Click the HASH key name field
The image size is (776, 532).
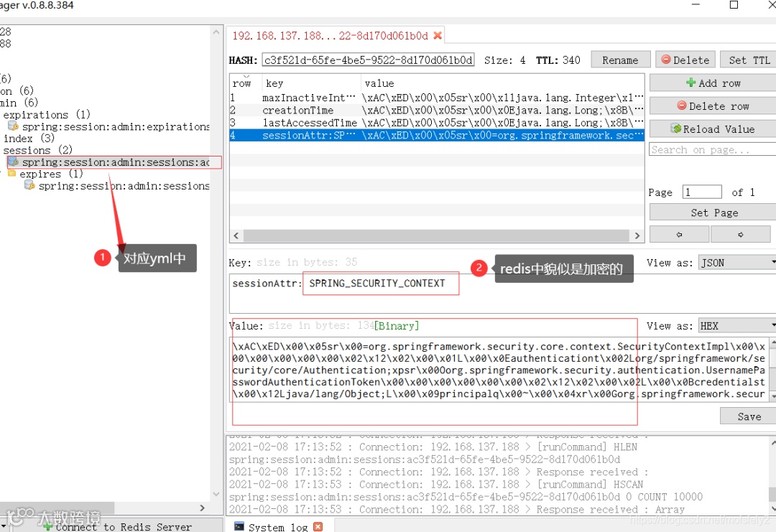[x=368, y=60]
